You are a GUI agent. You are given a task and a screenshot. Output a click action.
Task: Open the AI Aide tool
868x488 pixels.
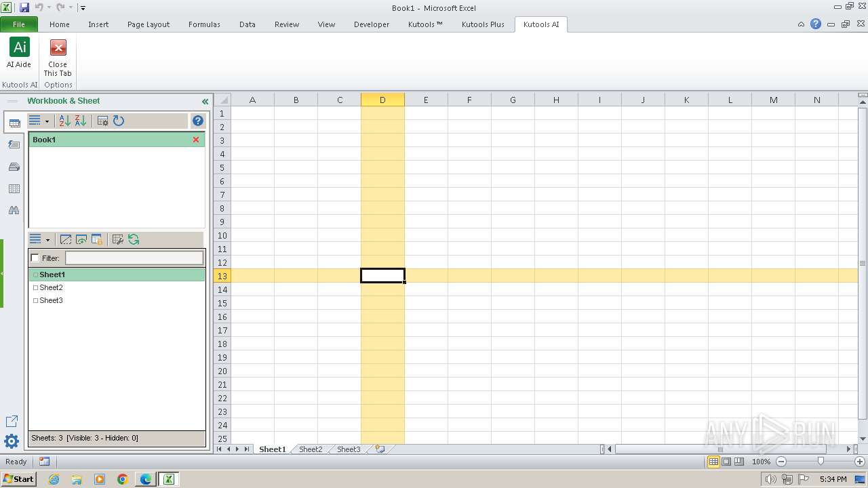[19, 54]
